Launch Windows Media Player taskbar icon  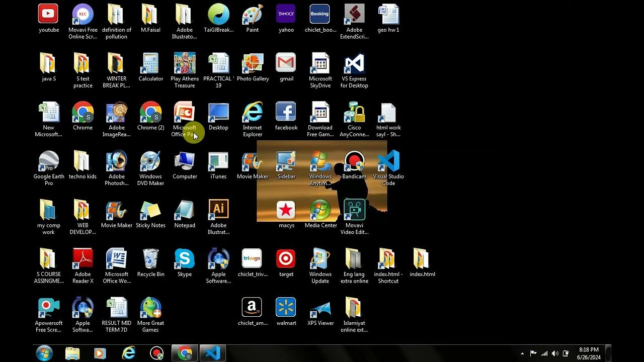click(100, 353)
